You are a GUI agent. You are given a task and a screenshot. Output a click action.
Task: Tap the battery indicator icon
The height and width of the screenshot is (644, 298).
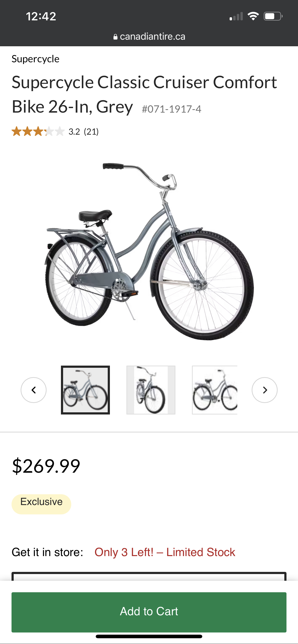(x=273, y=16)
